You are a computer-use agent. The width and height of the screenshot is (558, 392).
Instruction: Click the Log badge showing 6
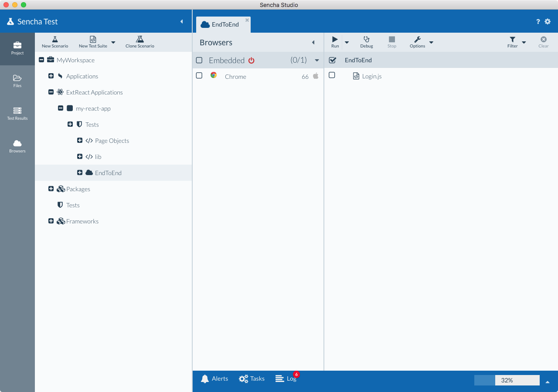296,375
